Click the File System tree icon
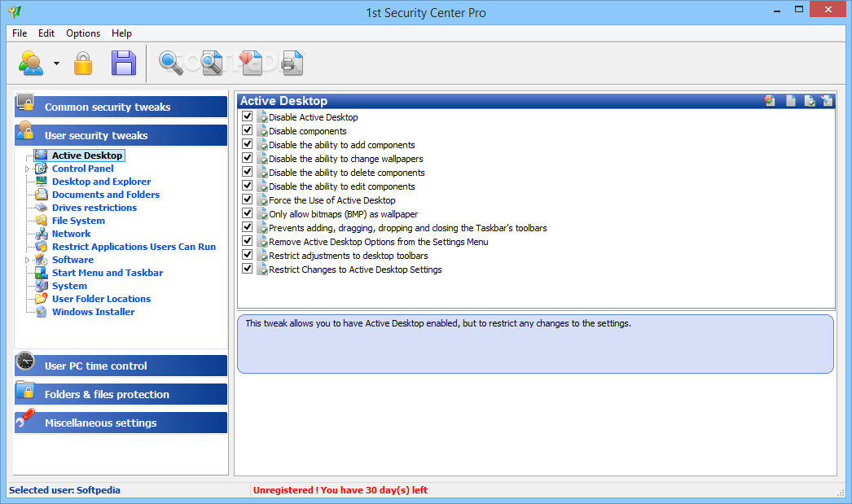The height and width of the screenshot is (504, 852). [x=42, y=221]
